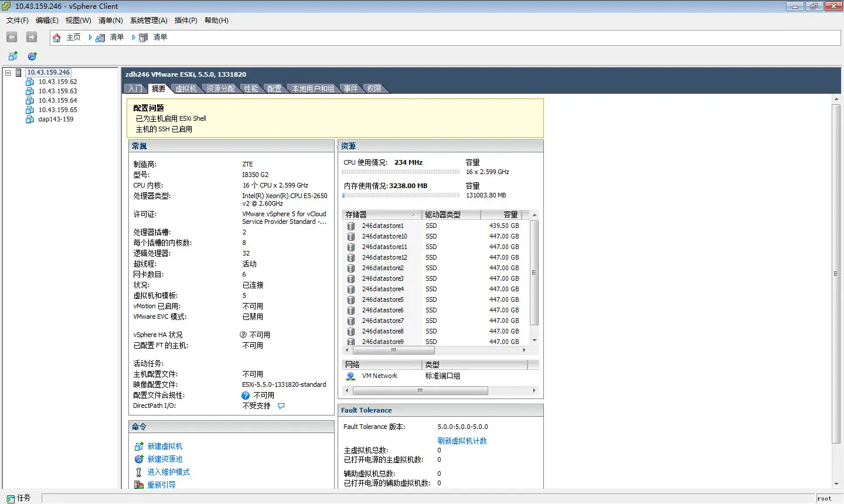Click datastore icon for 246datastore2

[351, 268]
